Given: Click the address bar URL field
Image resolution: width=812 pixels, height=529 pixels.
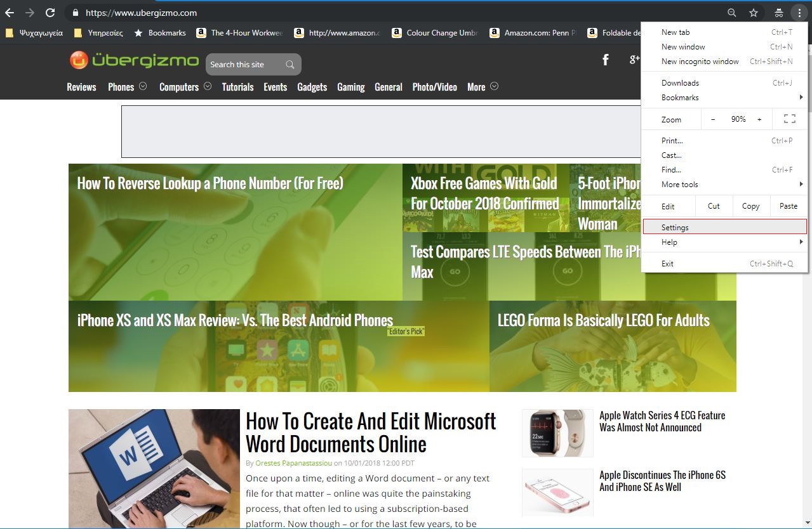Looking at the screenshot, I should tap(394, 13).
